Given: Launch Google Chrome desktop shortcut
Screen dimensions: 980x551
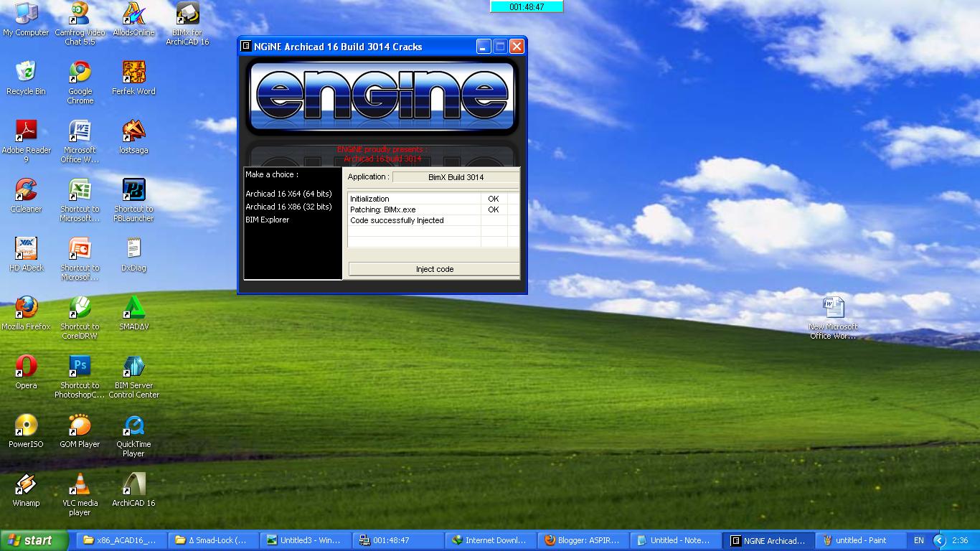Looking at the screenshot, I should click(x=80, y=83).
